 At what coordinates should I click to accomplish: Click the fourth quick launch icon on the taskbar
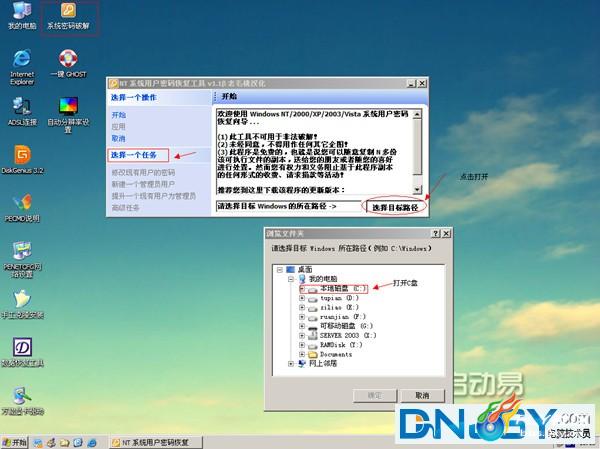[x=78, y=443]
